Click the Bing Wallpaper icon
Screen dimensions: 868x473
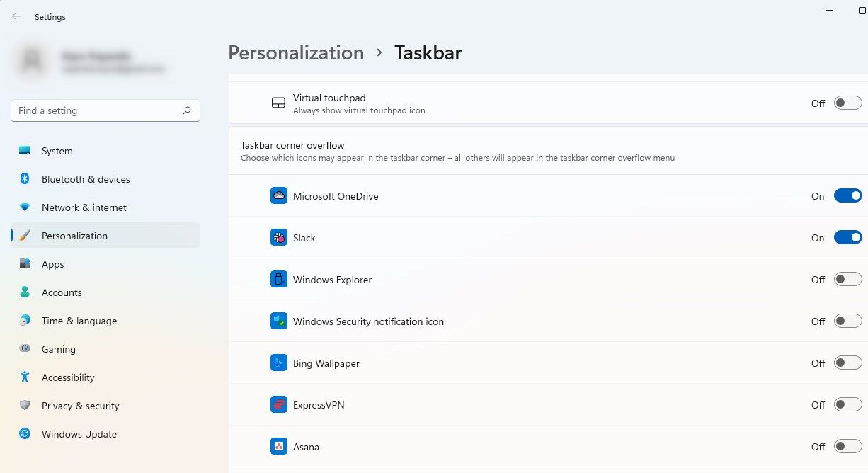(278, 363)
